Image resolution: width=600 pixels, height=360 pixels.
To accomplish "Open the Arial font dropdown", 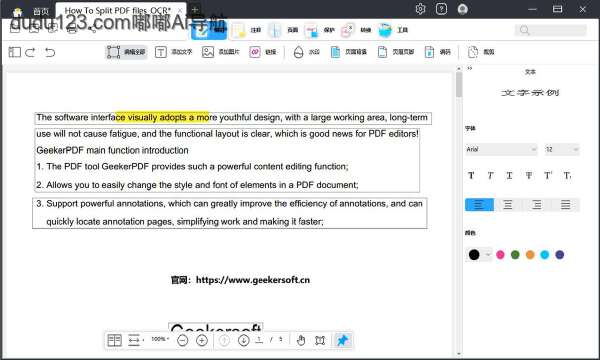I will (x=501, y=149).
